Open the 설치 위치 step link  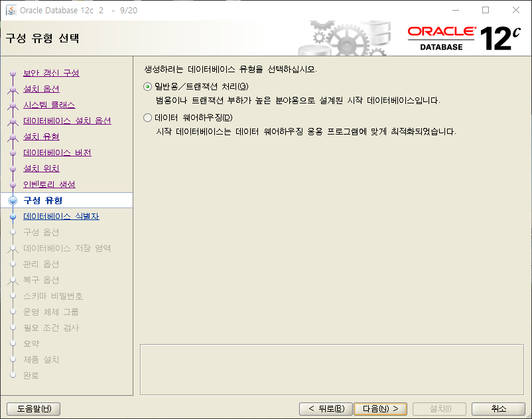click(41, 168)
